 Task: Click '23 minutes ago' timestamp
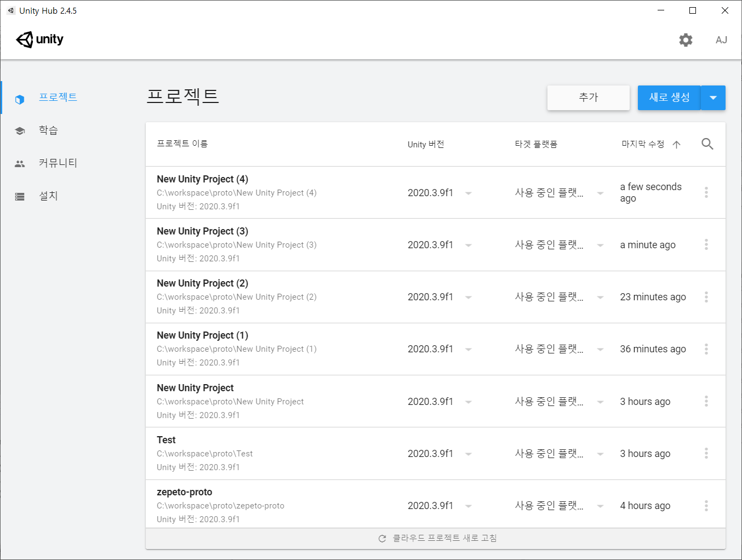coord(653,297)
